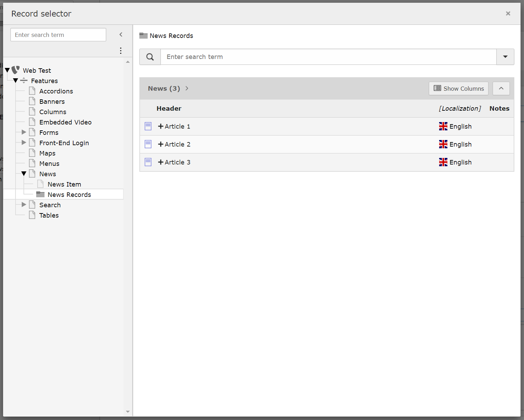Click the English flag for Article 1
This screenshot has height=420, width=524.
pos(443,126)
